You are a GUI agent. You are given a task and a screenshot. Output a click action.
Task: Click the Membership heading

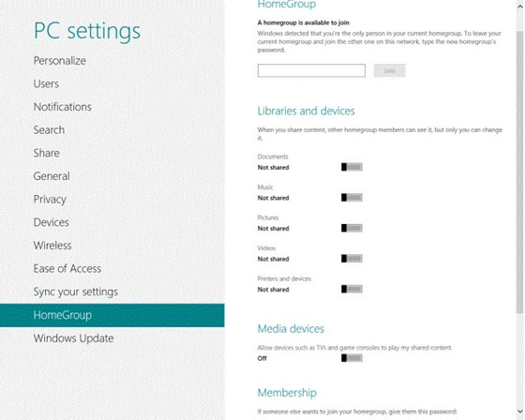point(287,393)
